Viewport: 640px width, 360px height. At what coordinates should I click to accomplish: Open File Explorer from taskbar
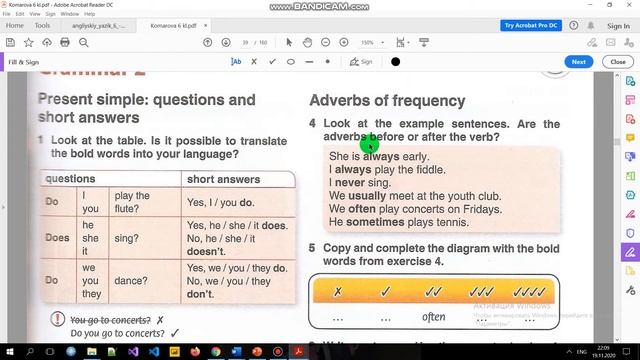(92, 351)
